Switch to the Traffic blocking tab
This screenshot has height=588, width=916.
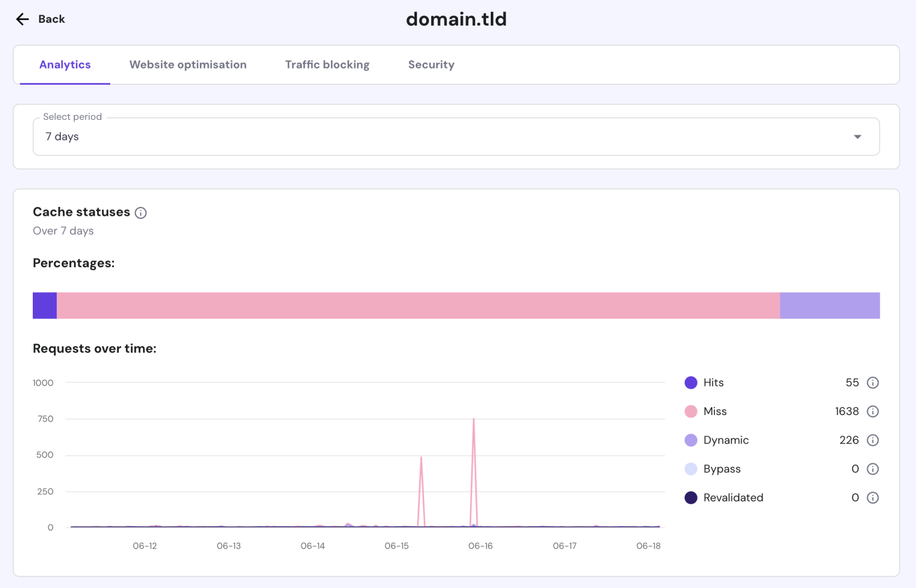(327, 64)
